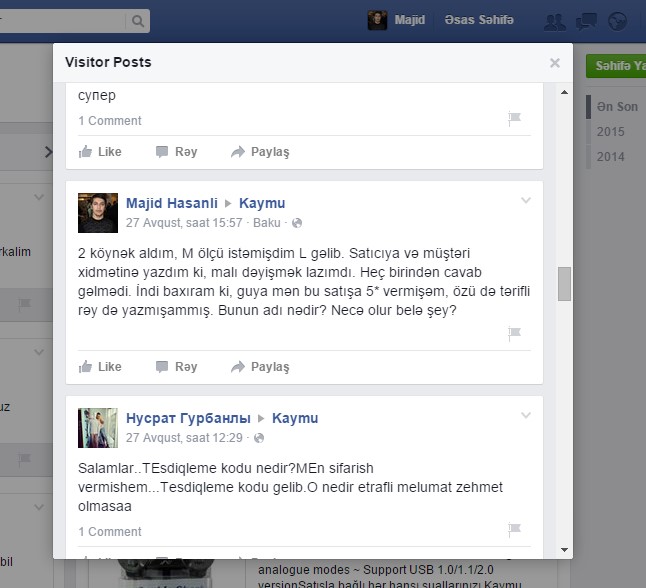The image size is (646, 588).
Task: Close the Visitor Posts dialog
Action: (x=555, y=63)
